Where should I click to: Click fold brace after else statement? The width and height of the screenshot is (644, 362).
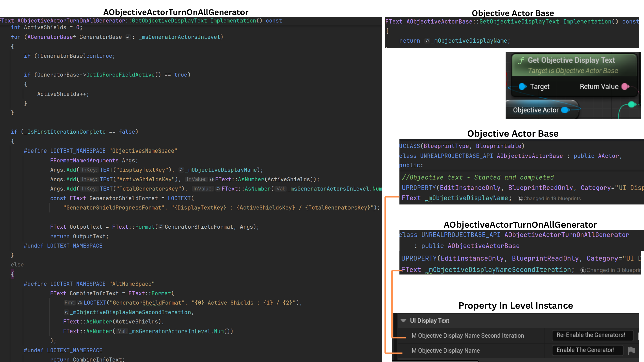point(13,274)
